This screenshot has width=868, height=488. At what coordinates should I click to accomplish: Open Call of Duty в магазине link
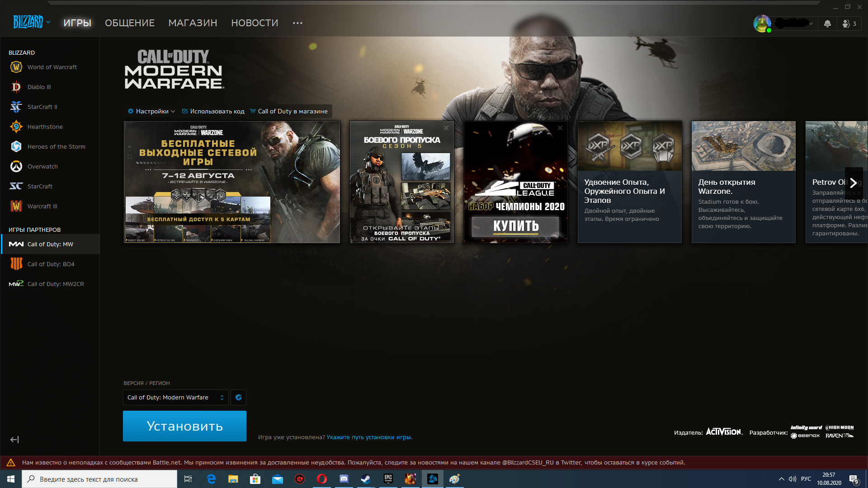pyautogui.click(x=289, y=111)
